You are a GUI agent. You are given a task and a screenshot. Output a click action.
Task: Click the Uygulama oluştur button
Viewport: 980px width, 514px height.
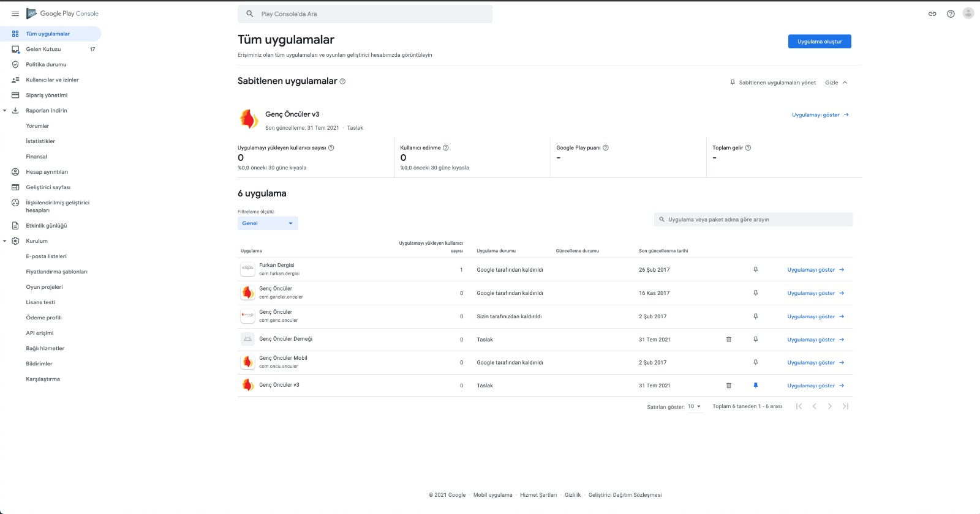[x=820, y=42]
